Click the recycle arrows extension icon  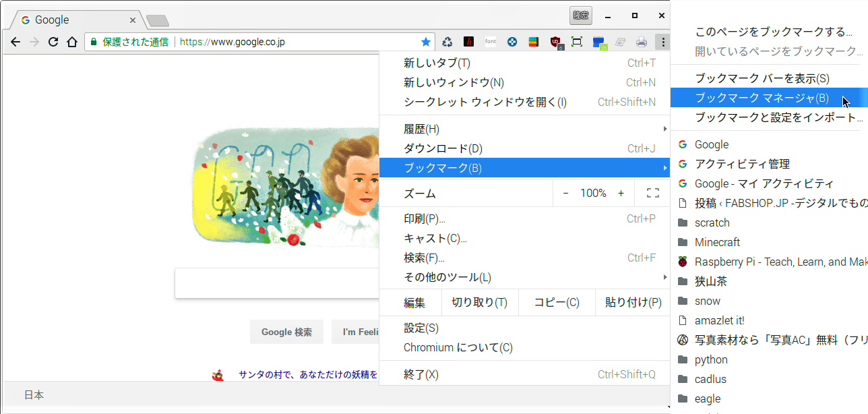pyautogui.click(x=447, y=42)
